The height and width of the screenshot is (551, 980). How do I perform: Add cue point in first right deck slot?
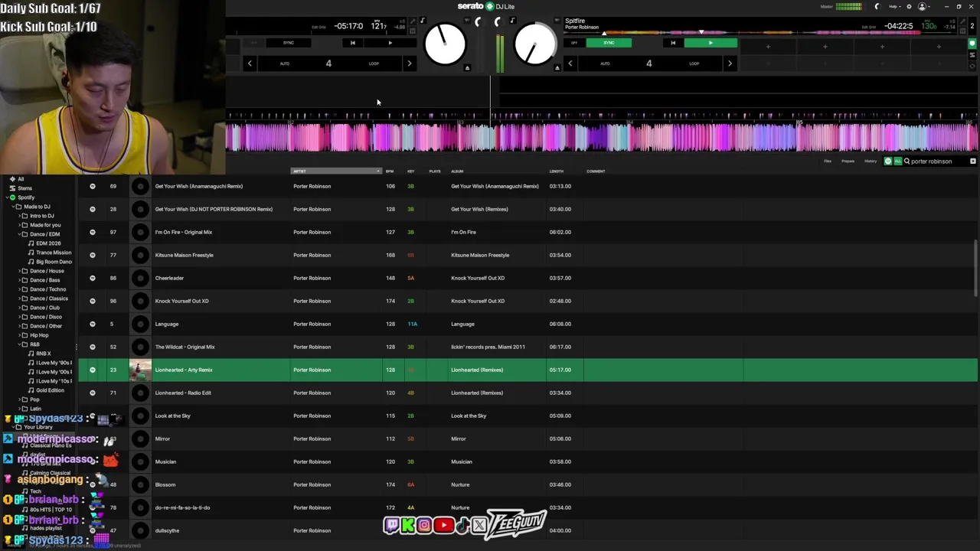pos(768,47)
